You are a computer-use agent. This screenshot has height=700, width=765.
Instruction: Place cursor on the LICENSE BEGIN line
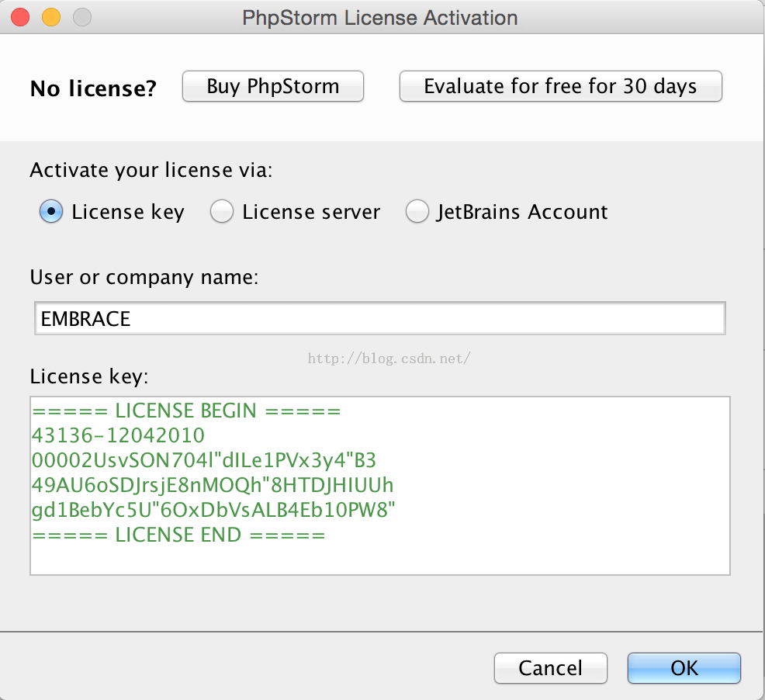click(186, 411)
